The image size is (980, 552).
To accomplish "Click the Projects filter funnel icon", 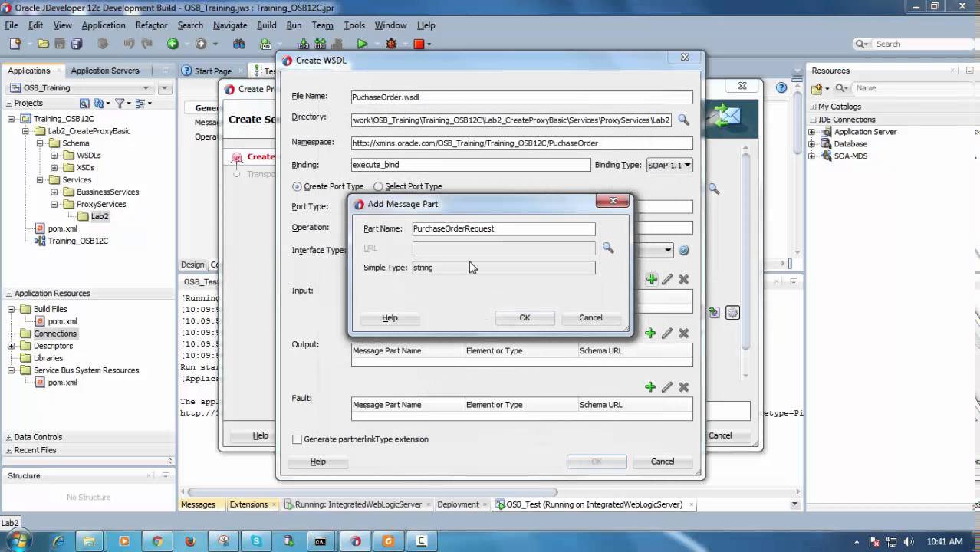I will click(120, 103).
